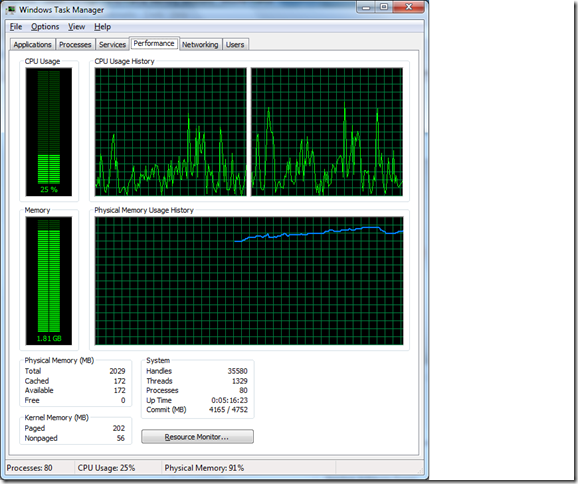Viewport: 578px width, 484px height.
Task: Click status bar Processes: 80
Action: [29, 468]
